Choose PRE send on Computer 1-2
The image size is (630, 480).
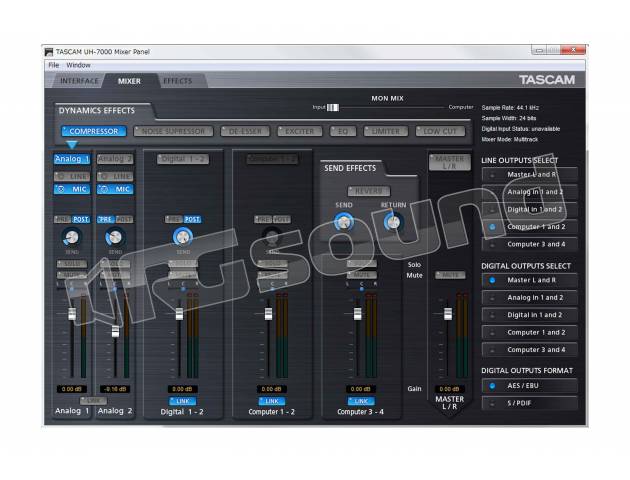263,219
